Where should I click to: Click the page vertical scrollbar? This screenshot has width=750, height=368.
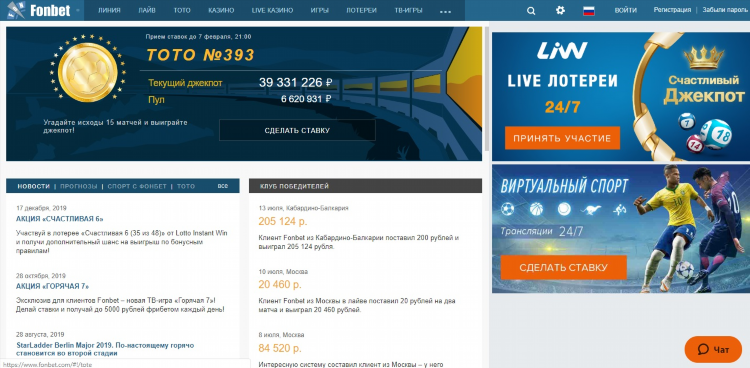click(x=486, y=89)
